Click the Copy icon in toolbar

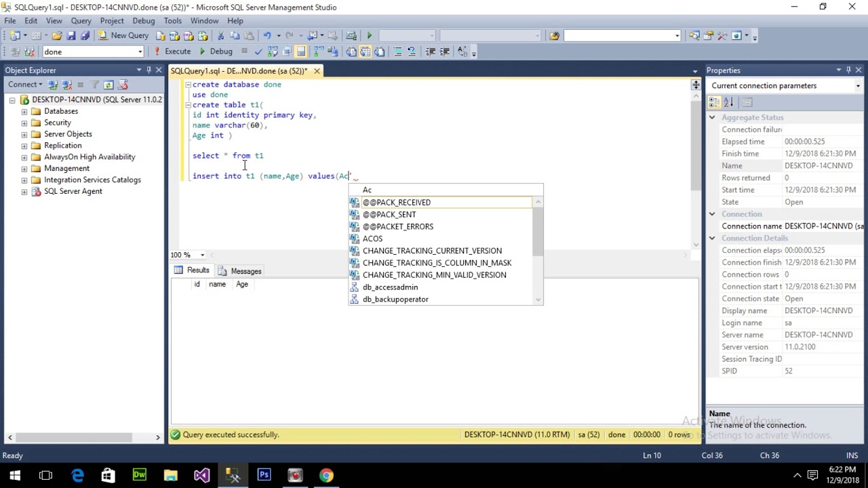pyautogui.click(x=234, y=35)
